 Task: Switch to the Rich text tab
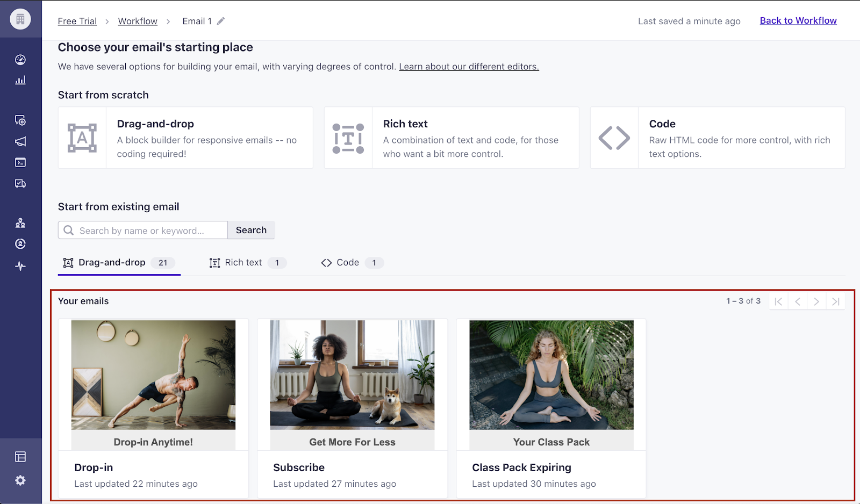coord(243,262)
